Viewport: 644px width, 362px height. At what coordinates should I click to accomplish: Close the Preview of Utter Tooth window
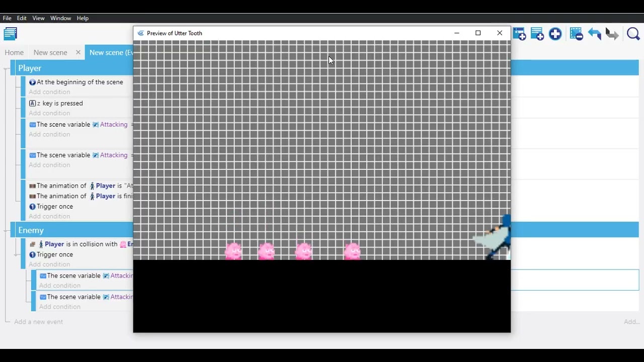click(500, 33)
